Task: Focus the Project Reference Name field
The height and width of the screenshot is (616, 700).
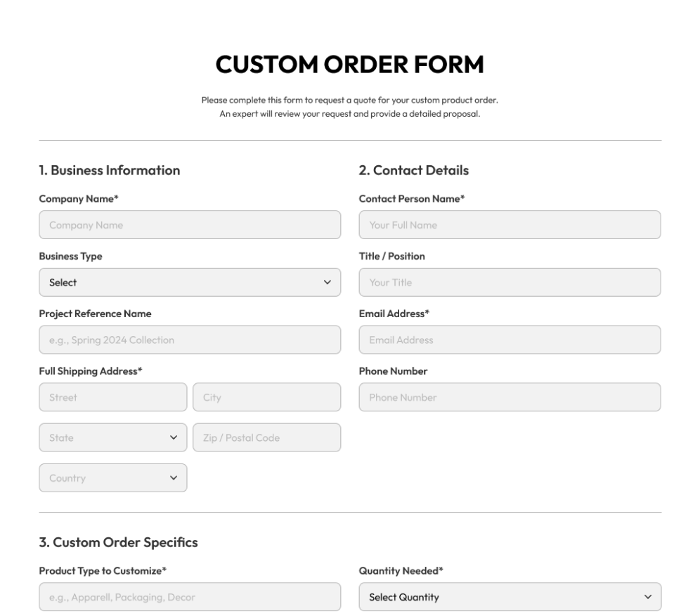Action: (190, 340)
